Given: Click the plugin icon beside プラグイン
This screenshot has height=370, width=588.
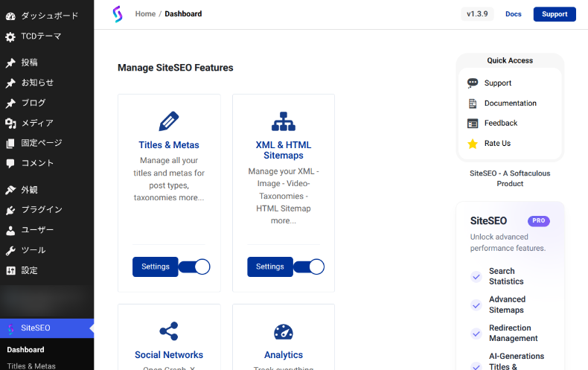Looking at the screenshot, I should tap(10, 210).
